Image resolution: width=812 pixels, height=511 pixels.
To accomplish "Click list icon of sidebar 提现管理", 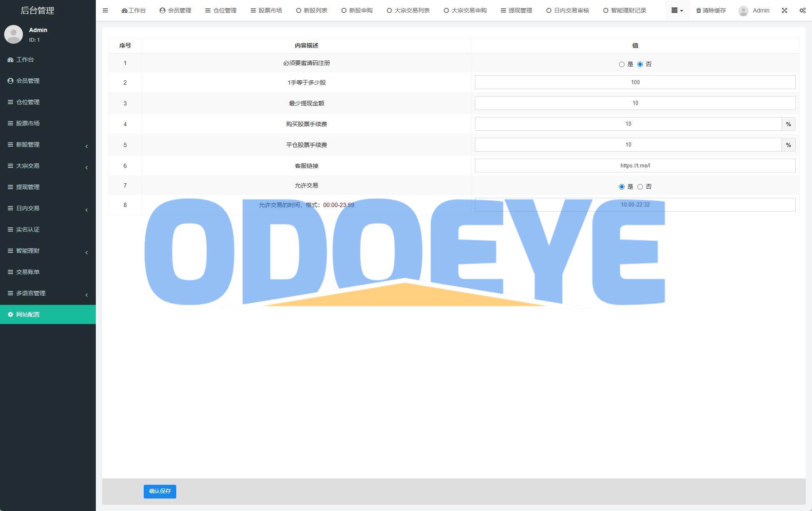I will (10, 187).
